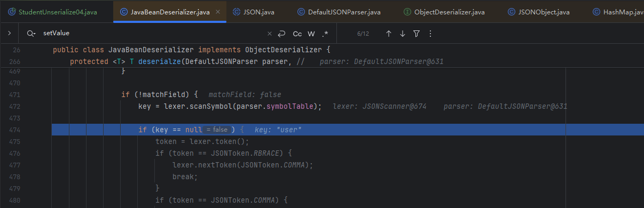Click gutter line number 480
This screenshot has width=644, height=208.
pyautogui.click(x=14, y=200)
